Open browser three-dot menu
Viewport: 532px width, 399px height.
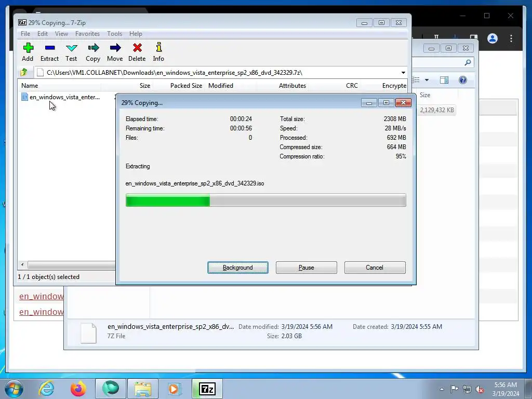[x=511, y=38]
